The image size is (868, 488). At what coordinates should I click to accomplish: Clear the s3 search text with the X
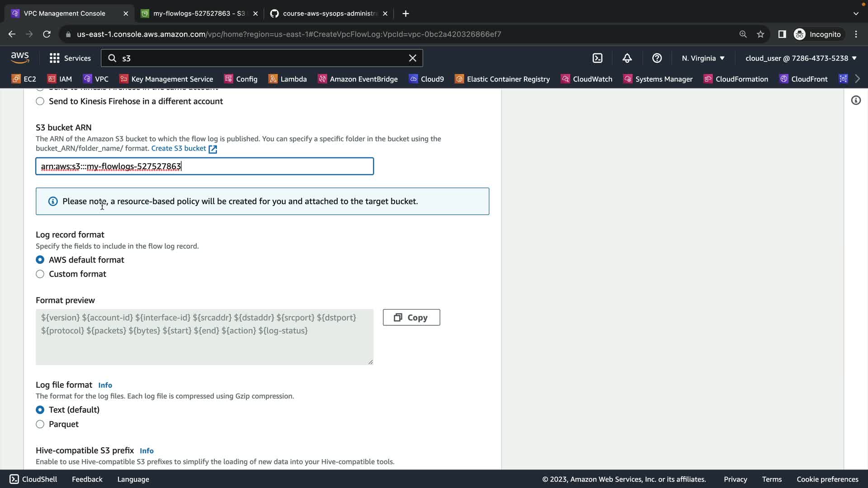[412, 58]
